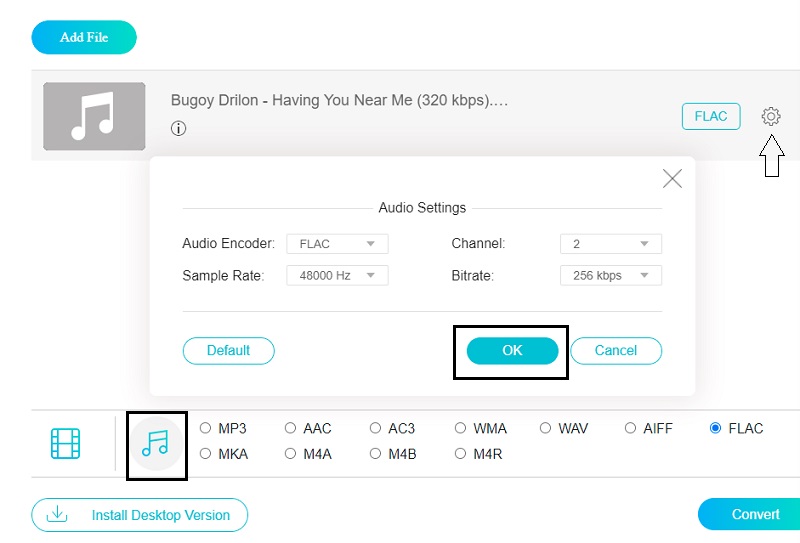Open the Sample Rate dropdown
This screenshot has width=800, height=543.
pos(337,275)
